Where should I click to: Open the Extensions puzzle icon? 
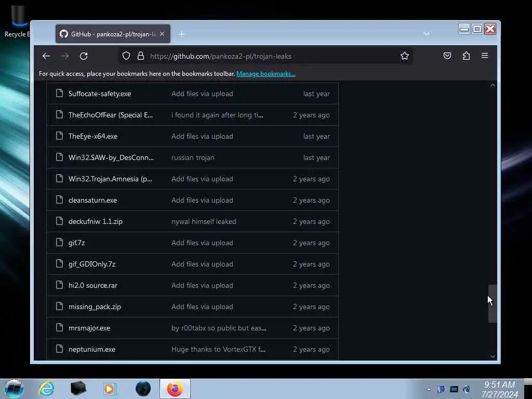coord(466,56)
